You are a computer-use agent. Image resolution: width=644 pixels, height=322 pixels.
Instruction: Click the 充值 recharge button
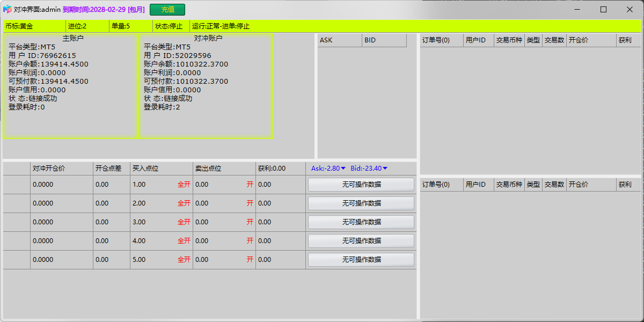[x=167, y=10]
